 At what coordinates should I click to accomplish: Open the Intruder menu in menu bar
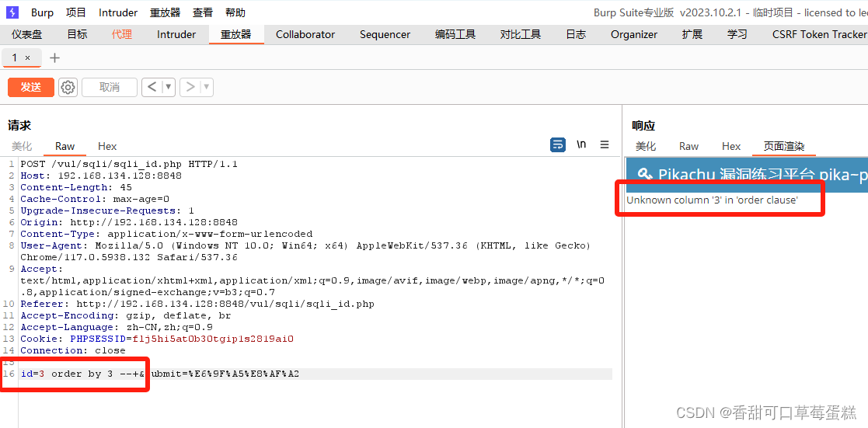pos(118,12)
